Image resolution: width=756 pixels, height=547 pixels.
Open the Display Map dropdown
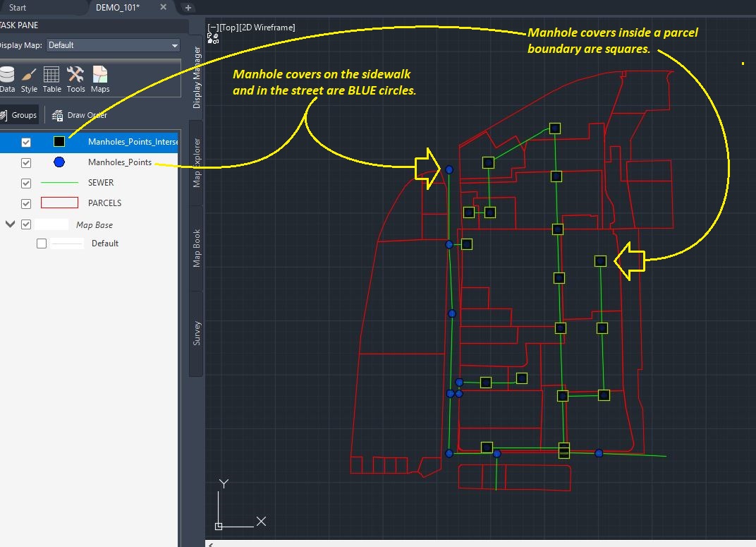(x=114, y=45)
